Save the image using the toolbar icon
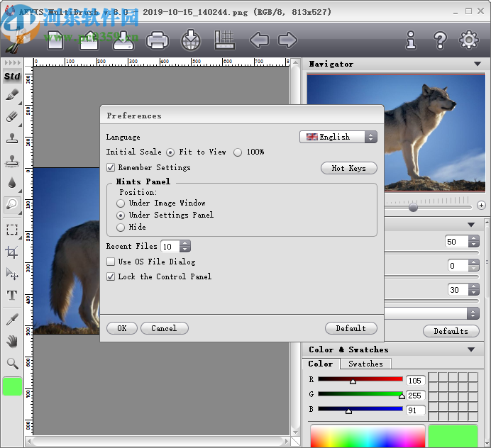The image size is (491, 448). point(123,40)
